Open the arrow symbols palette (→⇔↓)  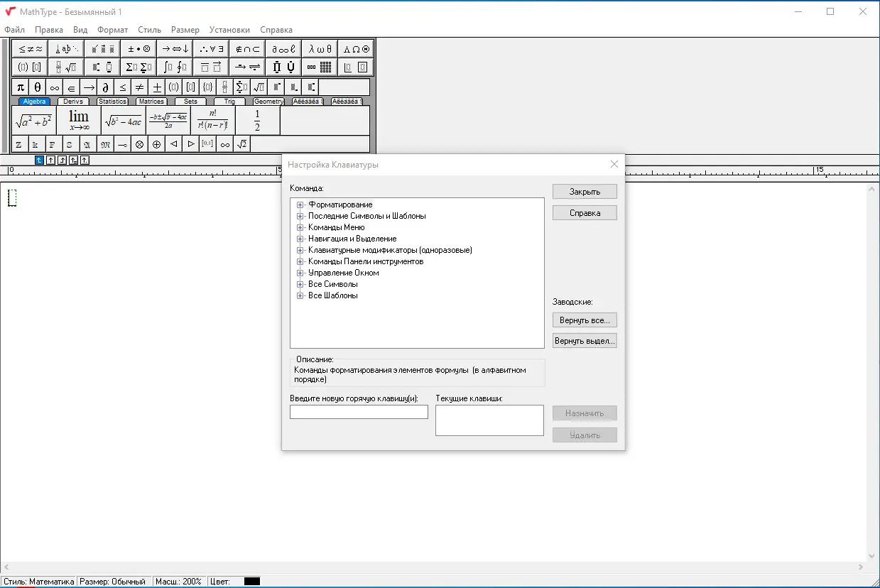(x=175, y=49)
